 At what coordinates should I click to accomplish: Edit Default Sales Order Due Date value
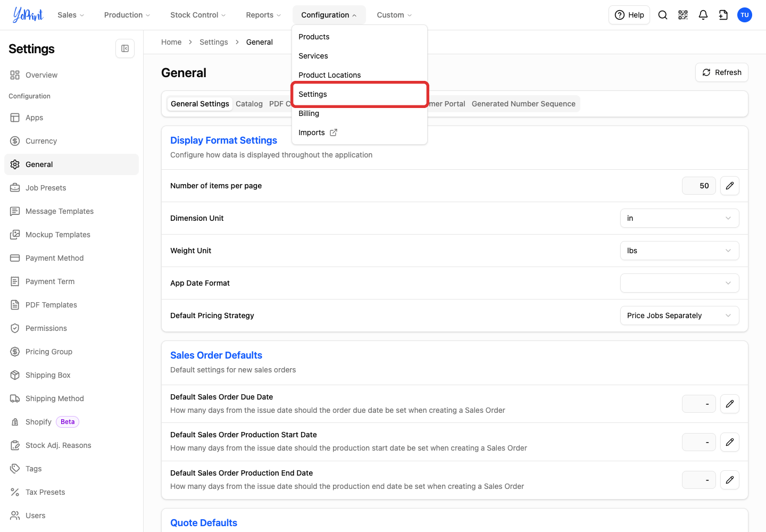730,404
